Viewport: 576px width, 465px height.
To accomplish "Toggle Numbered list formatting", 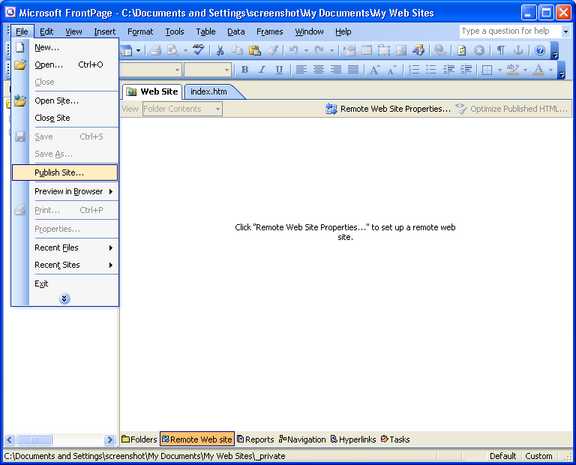I will click(414, 69).
